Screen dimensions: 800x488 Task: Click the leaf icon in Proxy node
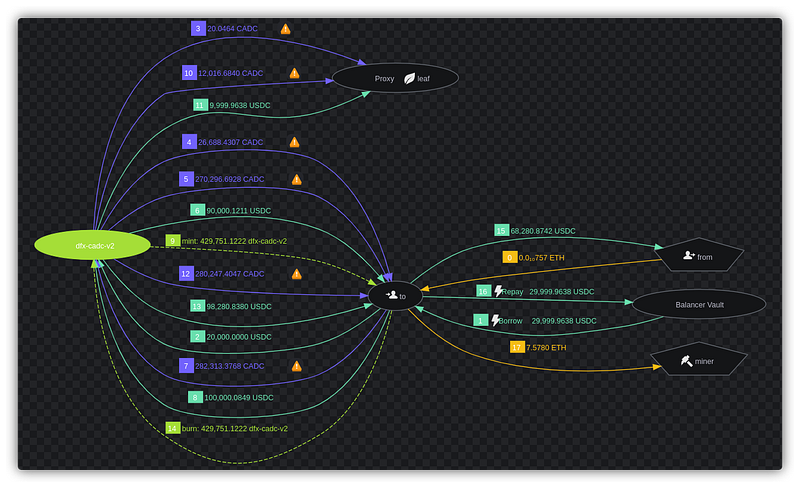click(409, 78)
